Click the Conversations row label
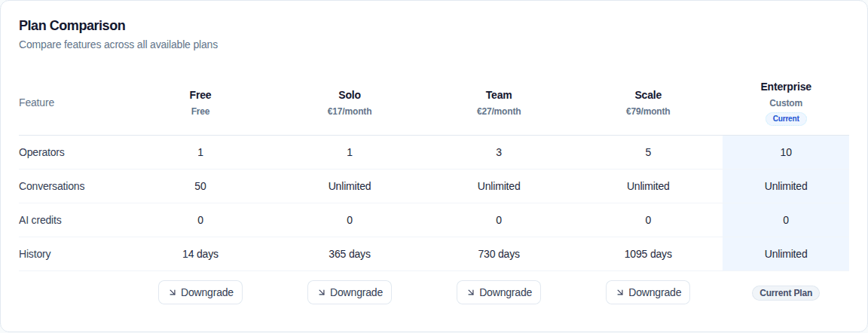 (x=51, y=186)
